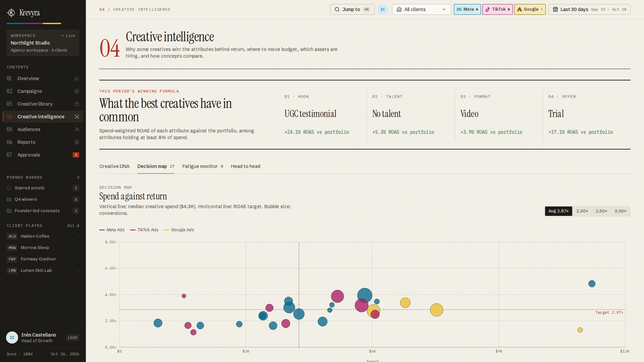Select the Avg 2.87× ROAS target
The image size is (644, 362).
[558, 211]
